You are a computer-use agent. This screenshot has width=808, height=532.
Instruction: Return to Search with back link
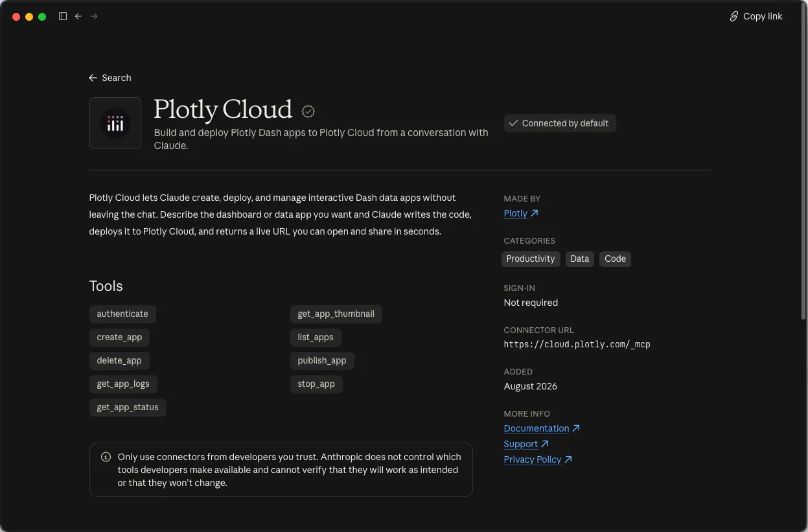pyautogui.click(x=110, y=78)
